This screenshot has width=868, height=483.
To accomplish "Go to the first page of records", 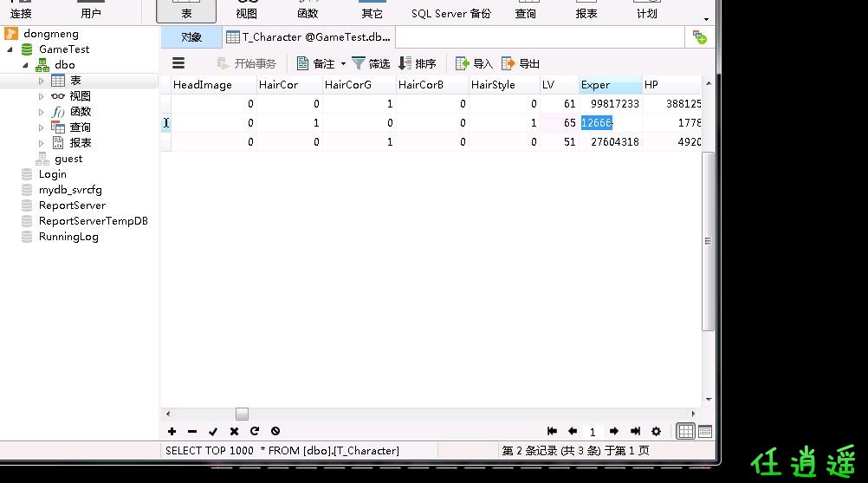I will [x=552, y=431].
